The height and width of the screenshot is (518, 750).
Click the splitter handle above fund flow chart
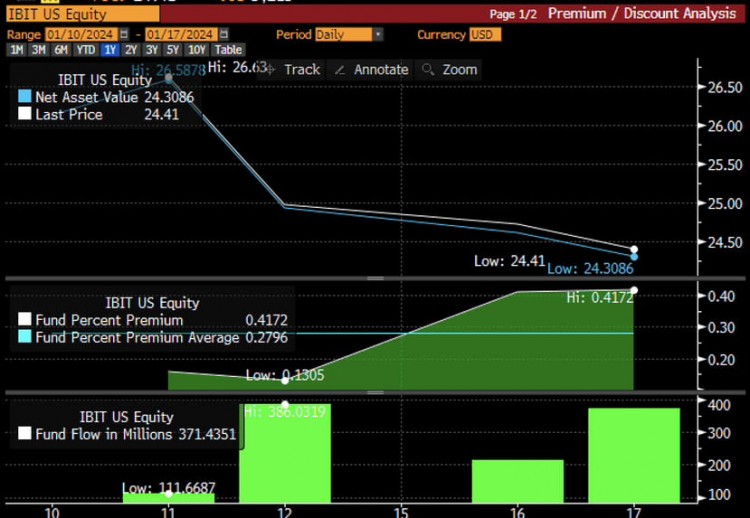[375, 392]
